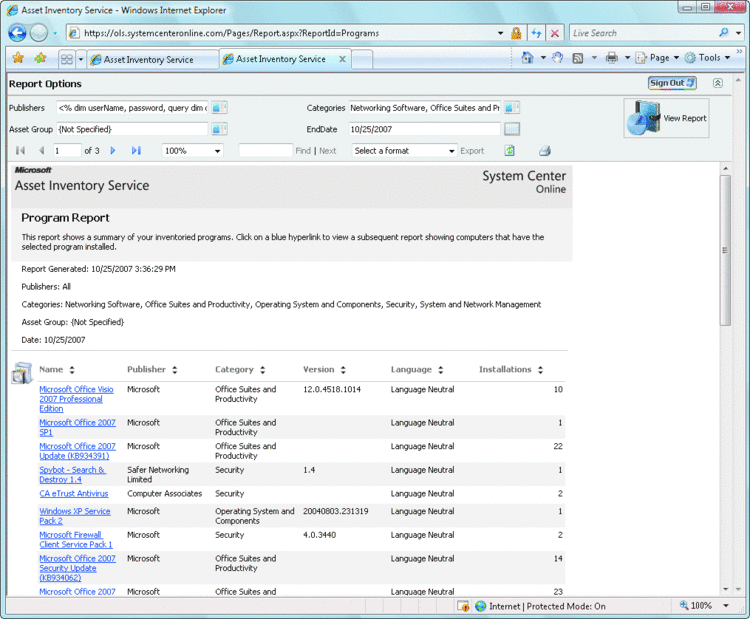750x619 pixels.
Task: Expand the Select a format dropdown
Action: coord(451,151)
